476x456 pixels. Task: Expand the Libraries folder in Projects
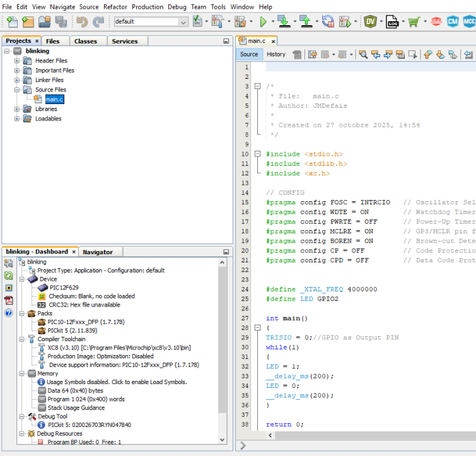click(x=17, y=109)
